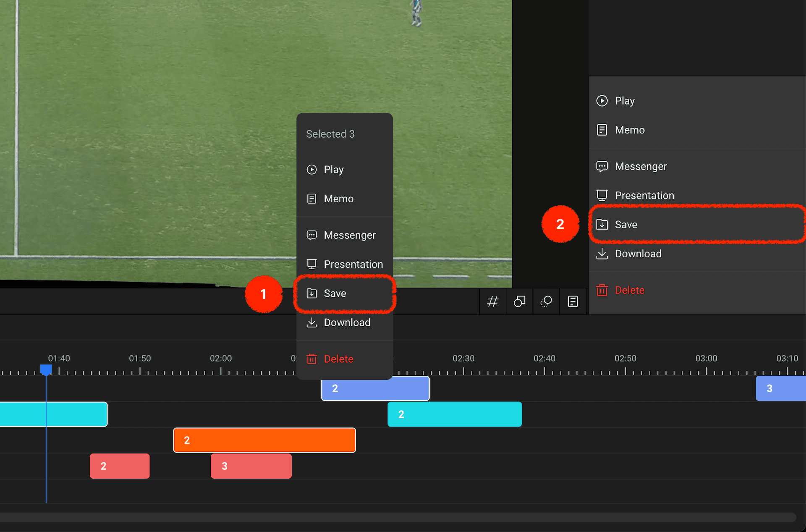Click the dotted circle tracking icon
The image size is (806, 532).
tap(546, 301)
